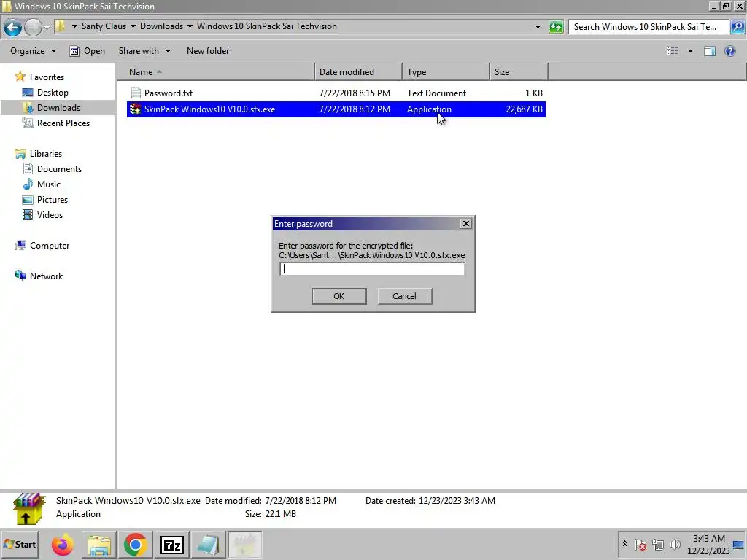The image size is (747, 560).
Task: Open the Notepad taskbar icon
Action: point(208,545)
